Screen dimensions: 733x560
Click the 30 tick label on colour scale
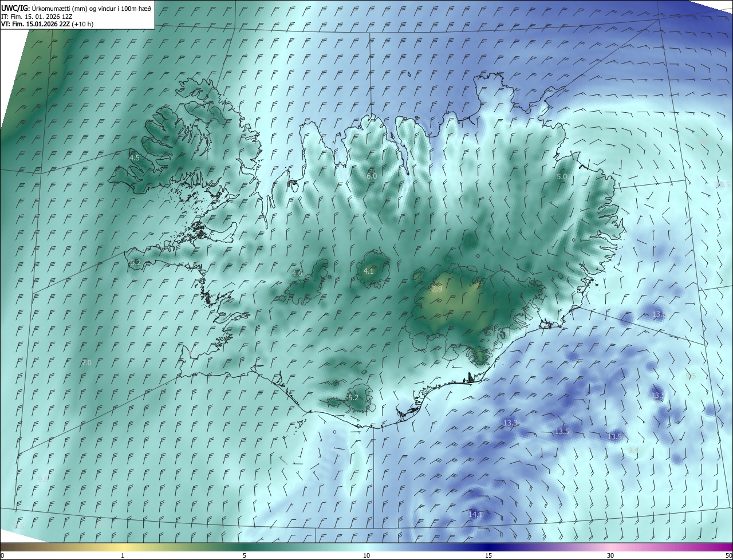(x=610, y=555)
